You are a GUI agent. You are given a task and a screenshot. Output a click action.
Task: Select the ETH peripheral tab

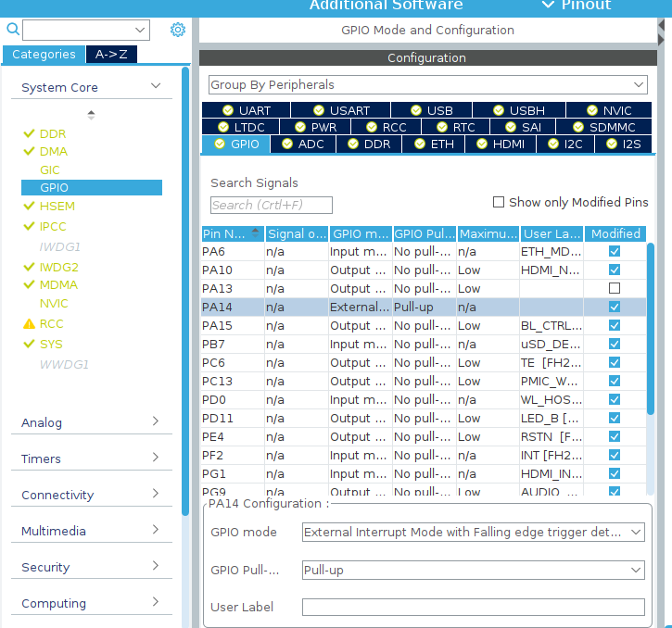tap(434, 144)
